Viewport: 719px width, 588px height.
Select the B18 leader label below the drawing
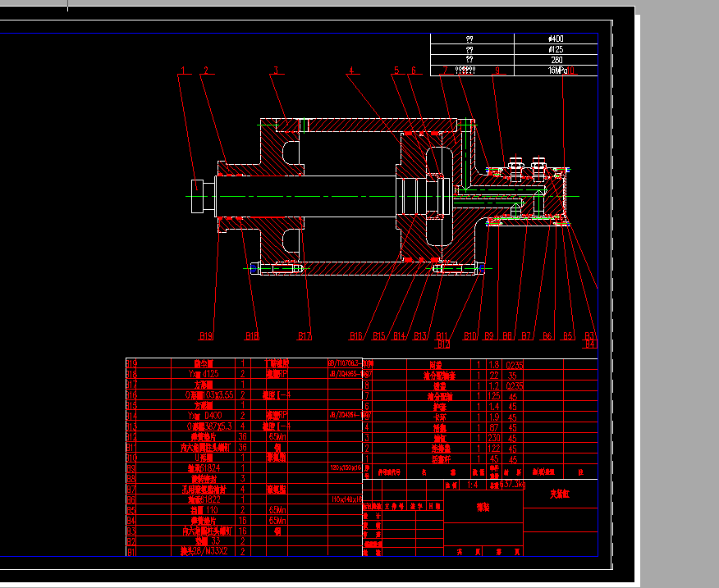coord(252,336)
